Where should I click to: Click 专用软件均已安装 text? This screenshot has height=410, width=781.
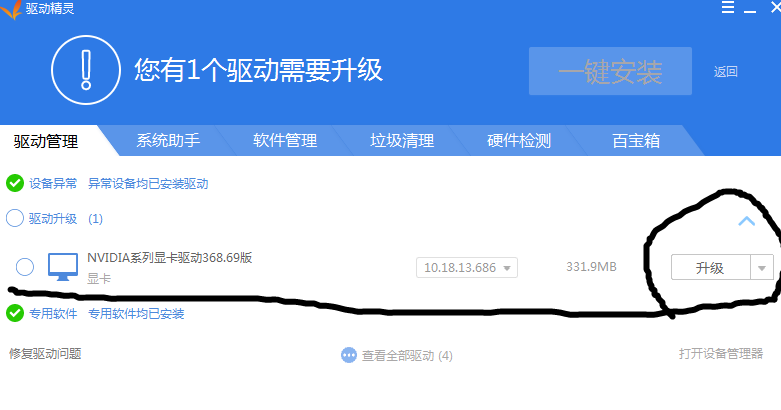[136, 313]
